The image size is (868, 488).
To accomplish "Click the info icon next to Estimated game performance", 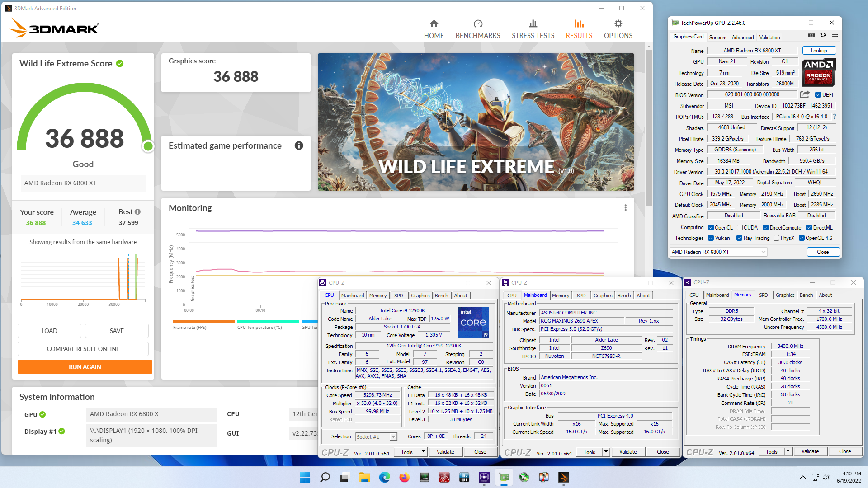I will point(299,145).
